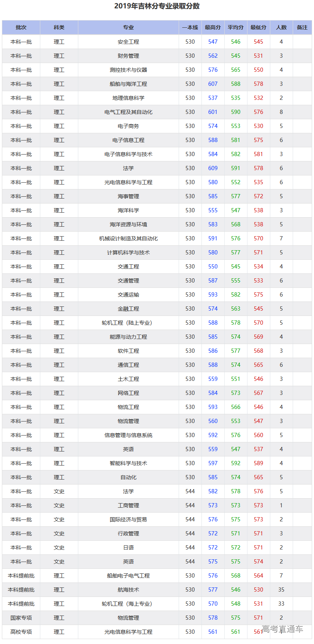Click the 批次 column header
The height and width of the screenshot is (644, 314).
pyautogui.click(x=21, y=27)
